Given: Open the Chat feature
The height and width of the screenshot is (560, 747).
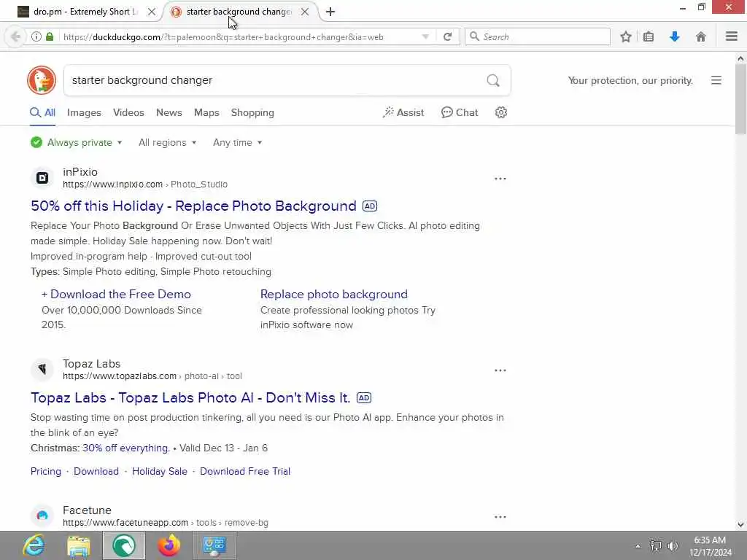Looking at the screenshot, I should (x=460, y=112).
